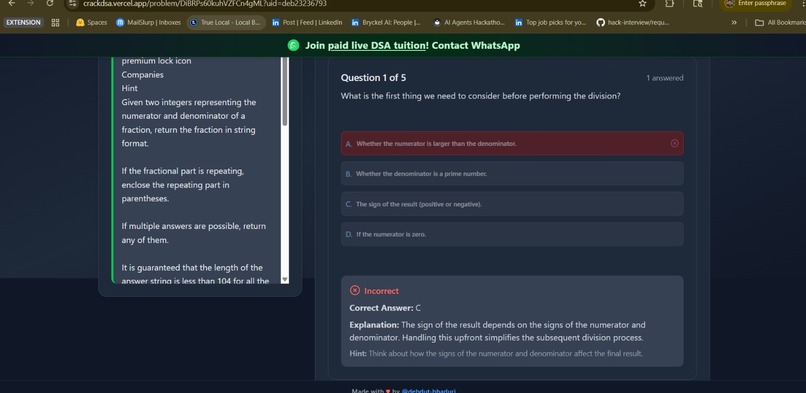Open the site info icon in address bar
The height and width of the screenshot is (393, 806).
[72, 4]
